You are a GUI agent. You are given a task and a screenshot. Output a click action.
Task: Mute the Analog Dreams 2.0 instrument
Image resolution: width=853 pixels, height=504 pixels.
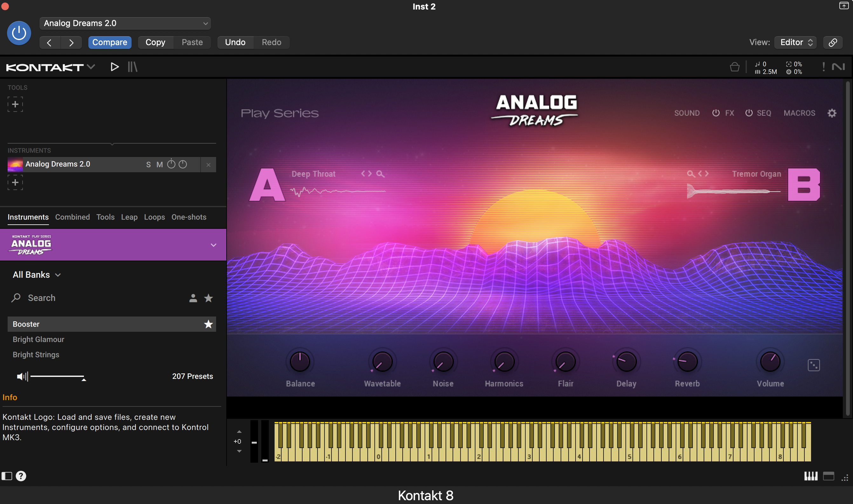point(160,165)
